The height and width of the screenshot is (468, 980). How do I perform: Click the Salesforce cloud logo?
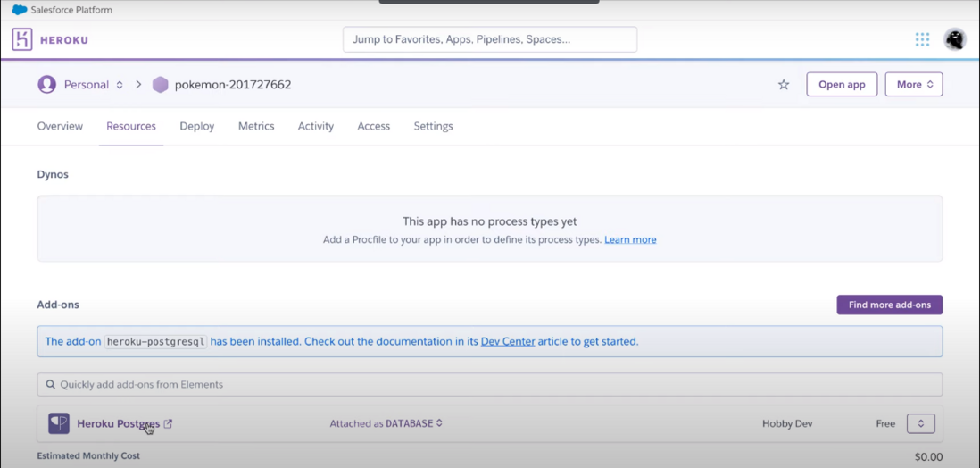(19, 10)
